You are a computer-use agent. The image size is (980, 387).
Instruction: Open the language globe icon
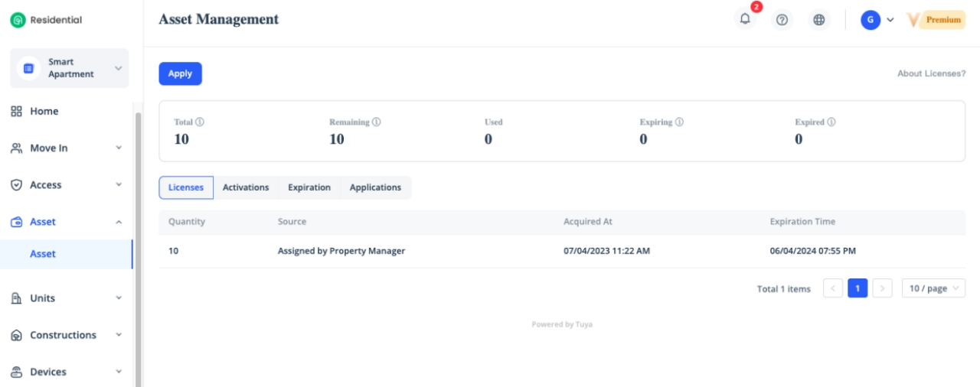818,20
